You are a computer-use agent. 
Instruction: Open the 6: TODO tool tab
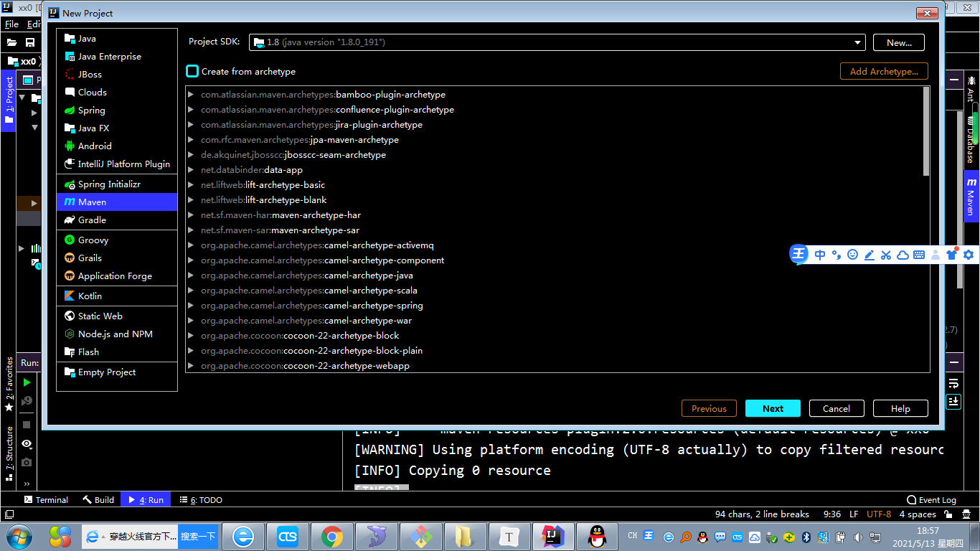coord(202,500)
